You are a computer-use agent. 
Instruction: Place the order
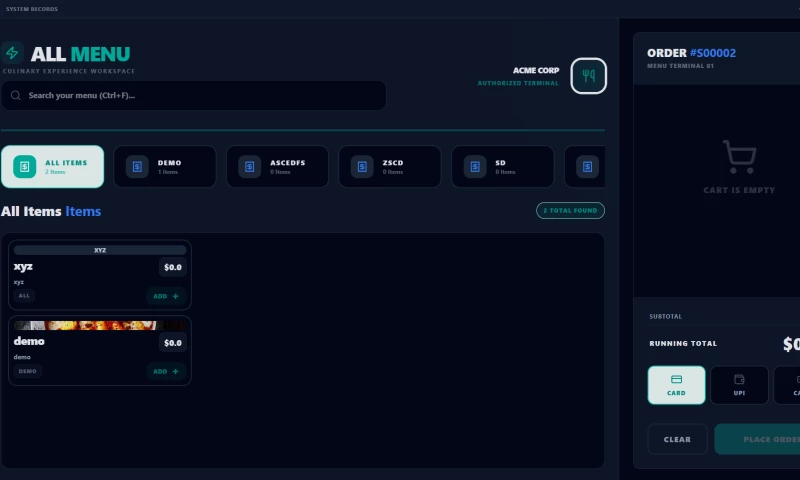click(757, 439)
